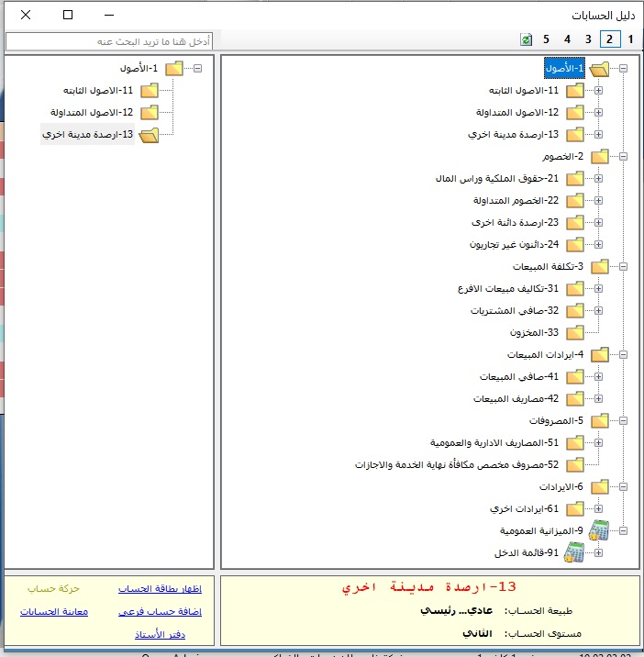Click the folder icon of 5-المصروفات

599,421
